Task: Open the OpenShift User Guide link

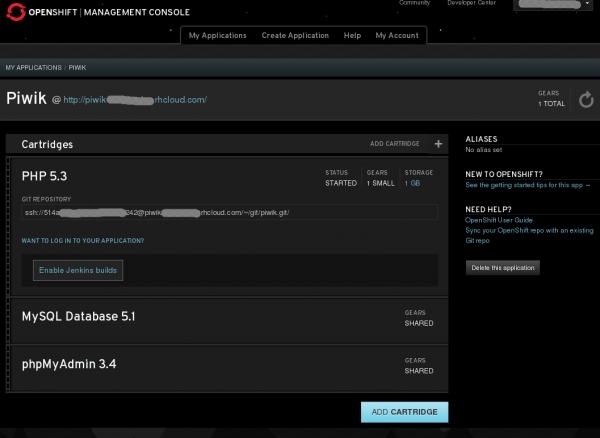Action: tap(499, 220)
